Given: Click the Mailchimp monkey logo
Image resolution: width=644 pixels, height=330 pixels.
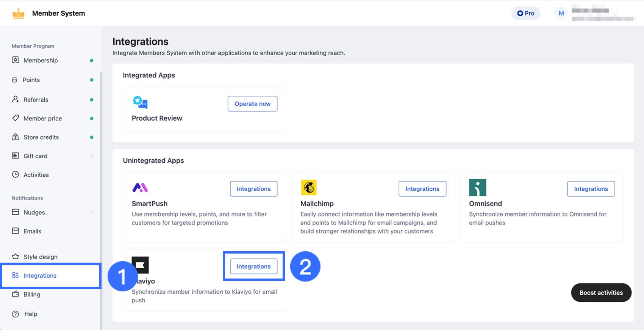Looking at the screenshot, I should [309, 187].
